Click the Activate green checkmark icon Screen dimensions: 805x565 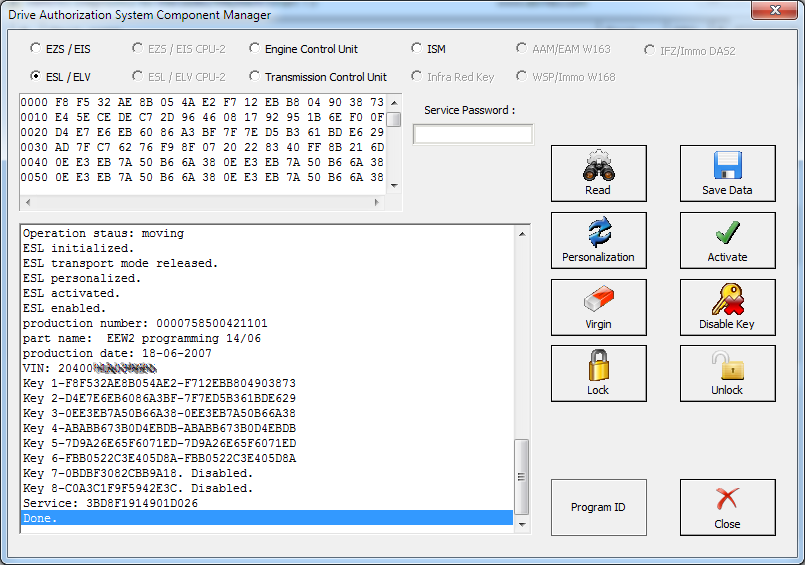click(727, 232)
